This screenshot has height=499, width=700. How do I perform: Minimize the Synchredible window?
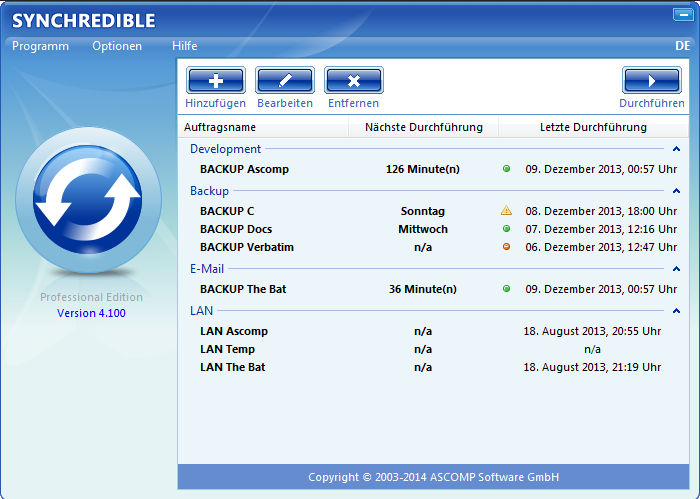[683, 14]
